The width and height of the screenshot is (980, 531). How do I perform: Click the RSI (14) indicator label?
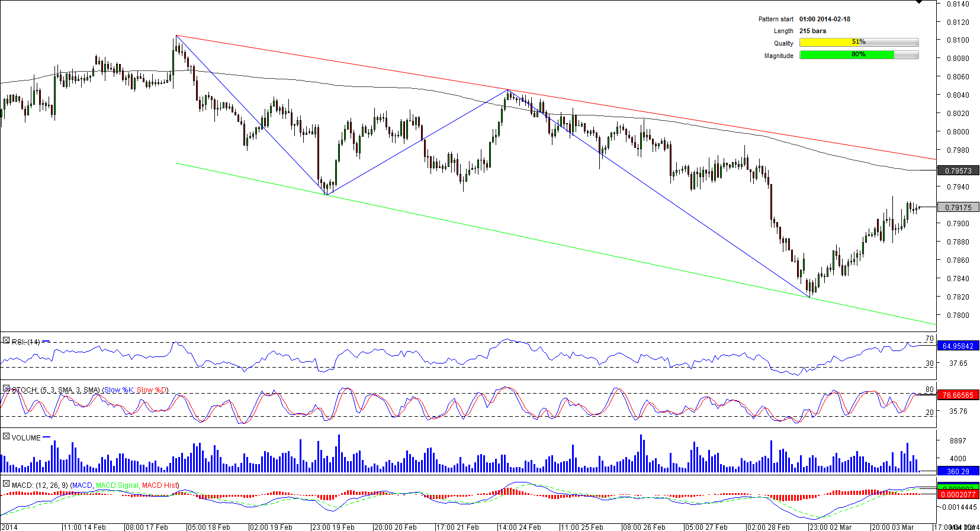pos(26,342)
